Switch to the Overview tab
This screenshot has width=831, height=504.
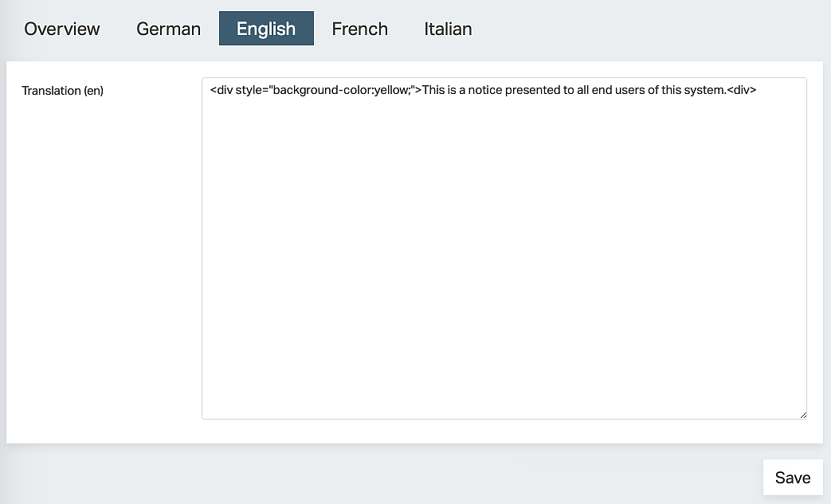(62, 29)
